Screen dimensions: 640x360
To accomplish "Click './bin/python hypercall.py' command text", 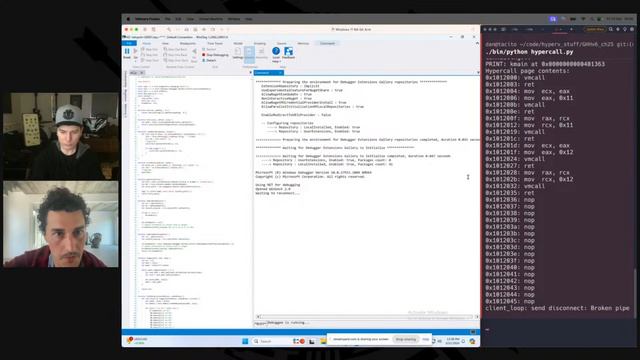I will [x=529, y=52].
